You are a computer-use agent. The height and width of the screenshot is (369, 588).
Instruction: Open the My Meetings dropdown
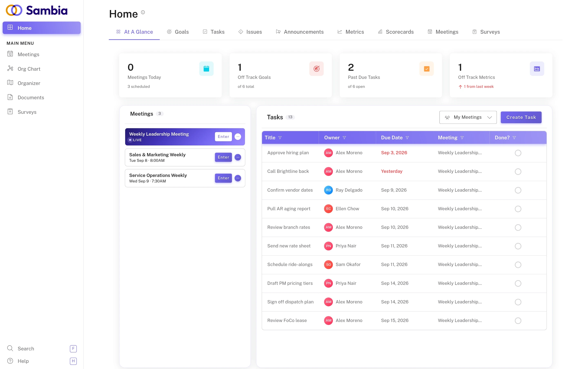468,117
